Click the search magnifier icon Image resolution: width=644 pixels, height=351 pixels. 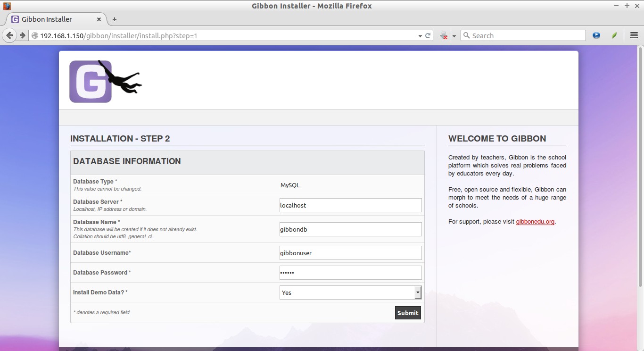[467, 35]
